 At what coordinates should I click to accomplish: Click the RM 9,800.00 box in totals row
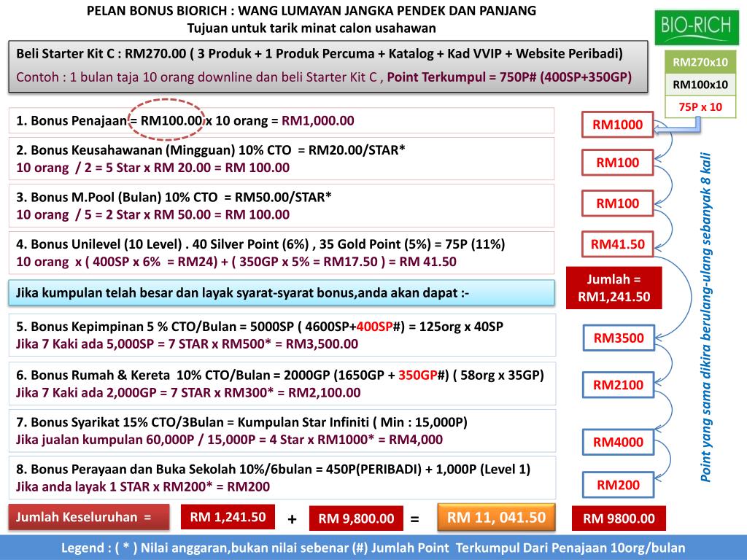[356, 518]
